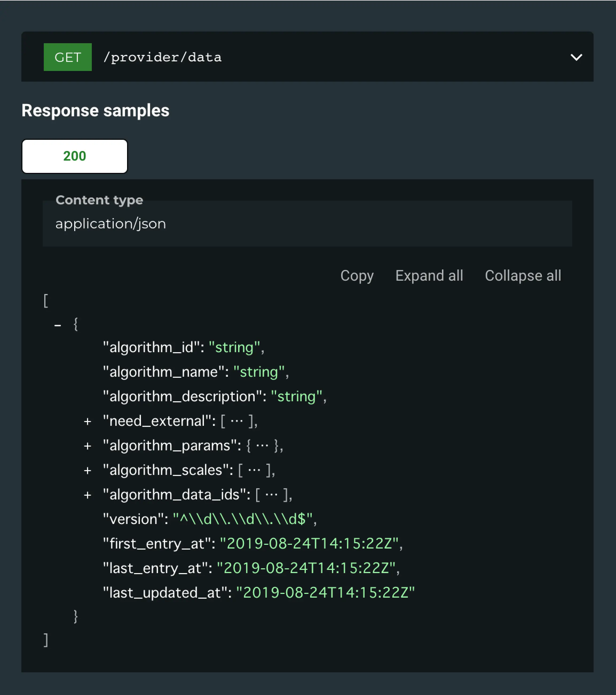Expand the need_external array
The width and height of the screenshot is (616, 695).
(x=88, y=422)
